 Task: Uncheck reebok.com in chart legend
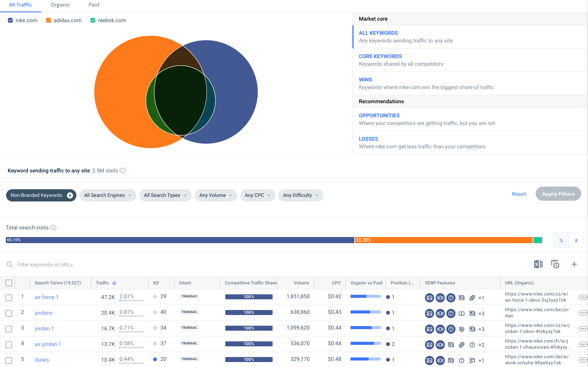pyautogui.click(x=93, y=20)
